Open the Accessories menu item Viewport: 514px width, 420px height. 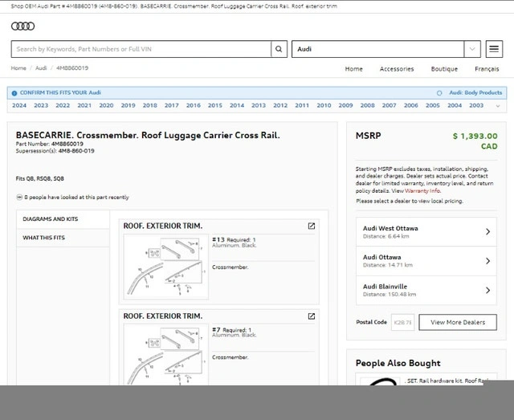coord(397,69)
